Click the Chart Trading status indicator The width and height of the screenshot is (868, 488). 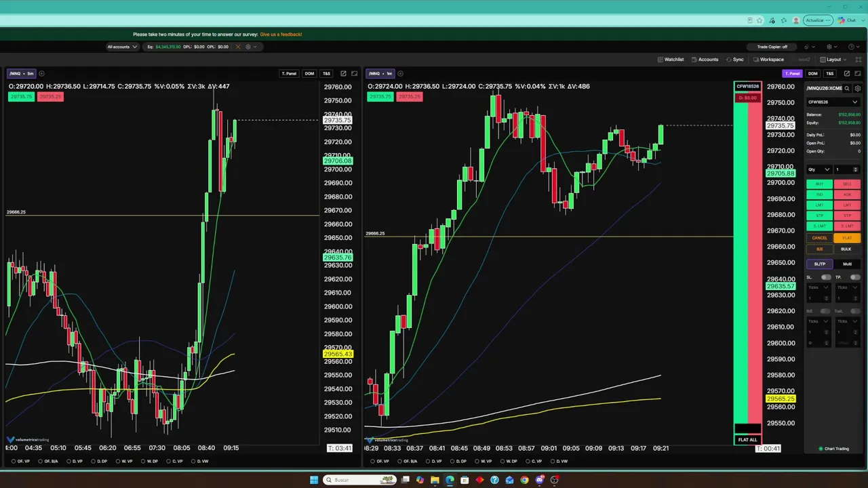click(x=833, y=449)
